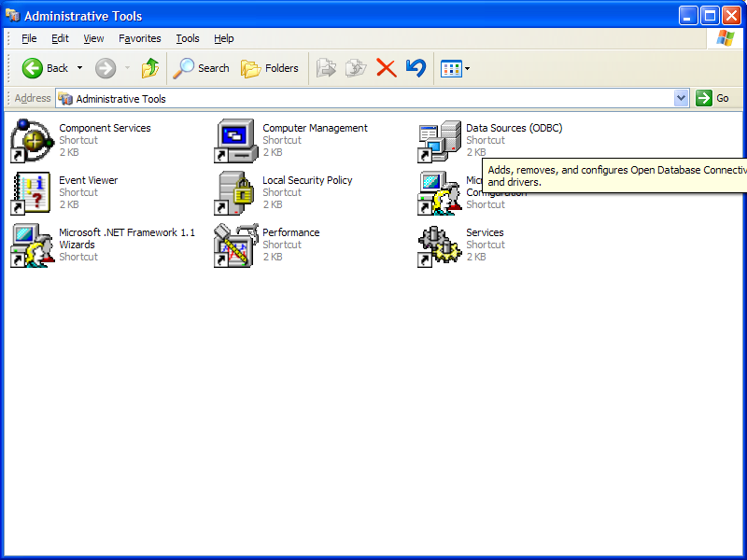Image resolution: width=747 pixels, height=560 pixels.
Task: Click the Microsoft .NET Framework 1.1 Wizards label
Action: point(127,239)
